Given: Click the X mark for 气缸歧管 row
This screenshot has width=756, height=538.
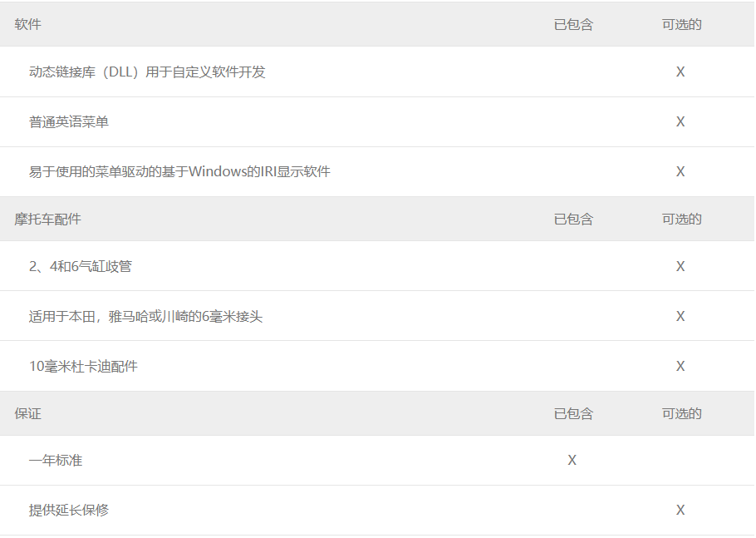Looking at the screenshot, I should pos(680,266).
